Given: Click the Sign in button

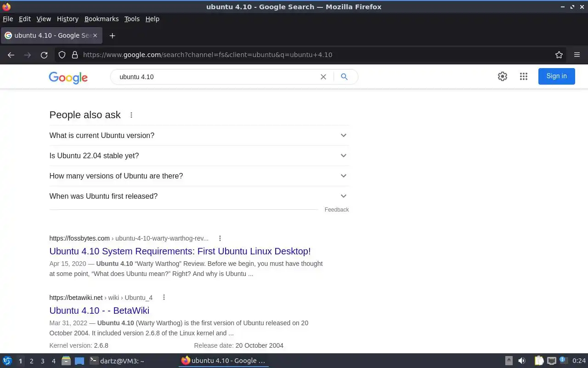Looking at the screenshot, I should coord(556,76).
